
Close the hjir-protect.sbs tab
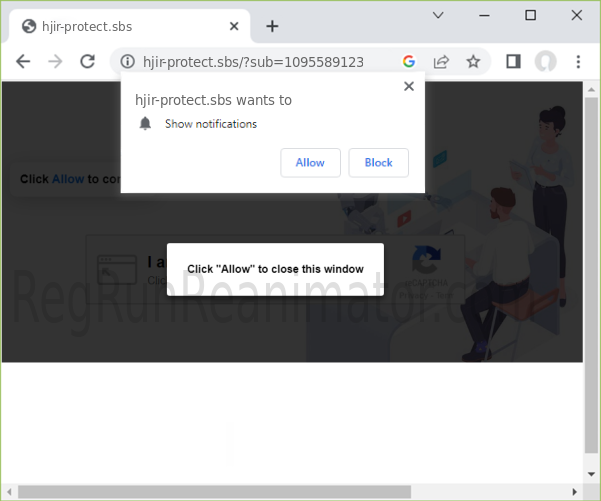(233, 26)
